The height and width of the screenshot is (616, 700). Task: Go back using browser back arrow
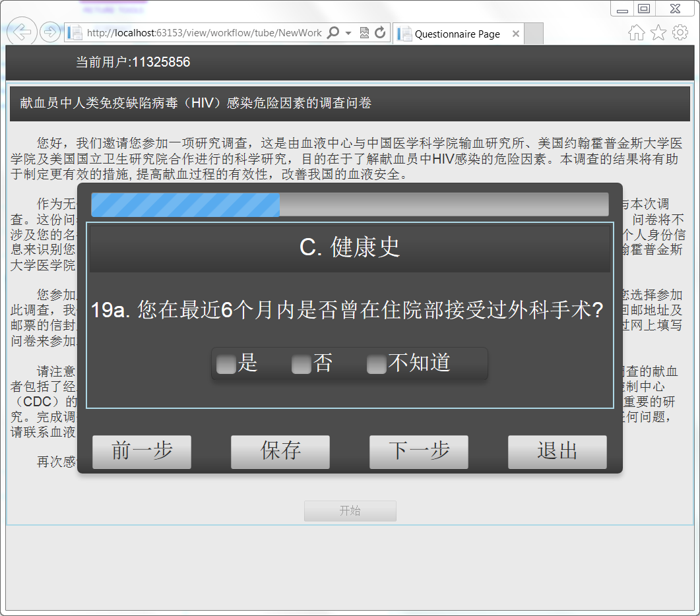tap(21, 32)
